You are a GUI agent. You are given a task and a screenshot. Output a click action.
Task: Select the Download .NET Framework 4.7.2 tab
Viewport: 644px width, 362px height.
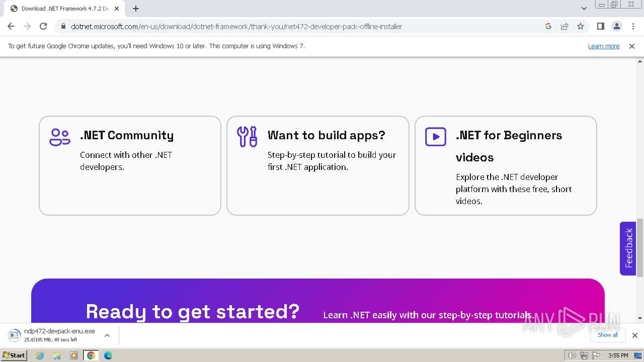(x=65, y=9)
